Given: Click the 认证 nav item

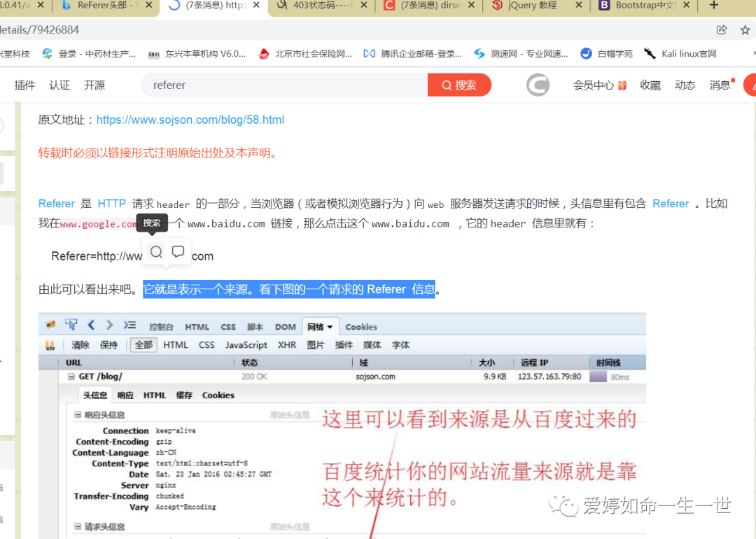Looking at the screenshot, I should point(59,85).
